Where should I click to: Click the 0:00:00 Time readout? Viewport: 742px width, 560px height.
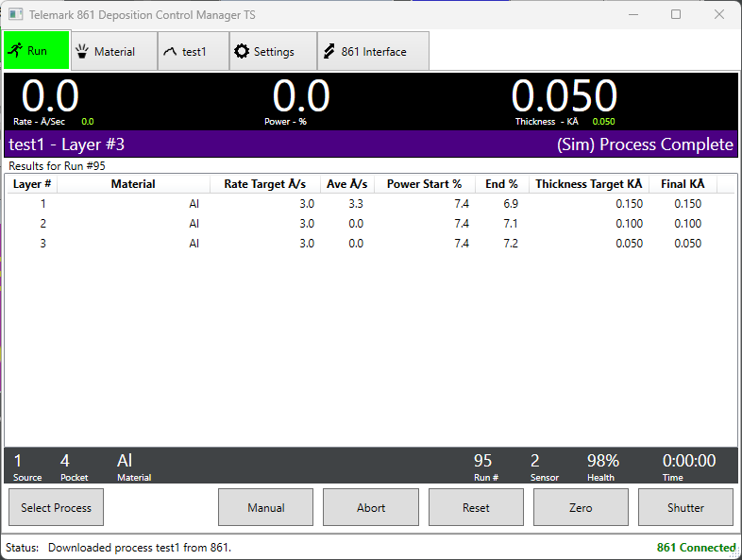point(689,461)
